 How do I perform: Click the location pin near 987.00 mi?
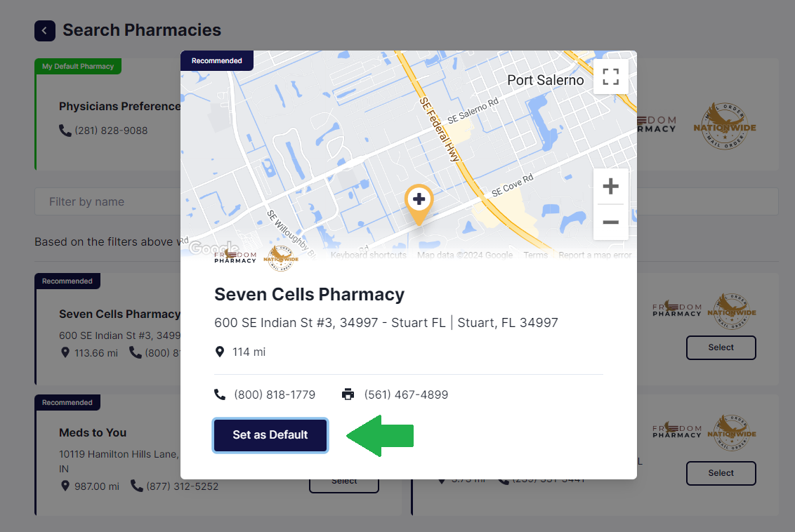(x=65, y=486)
